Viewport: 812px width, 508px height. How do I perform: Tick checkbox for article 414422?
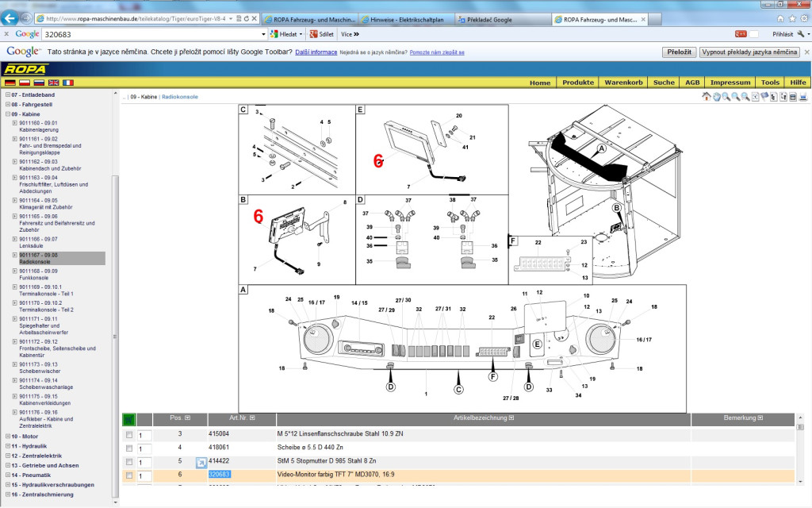click(x=129, y=462)
